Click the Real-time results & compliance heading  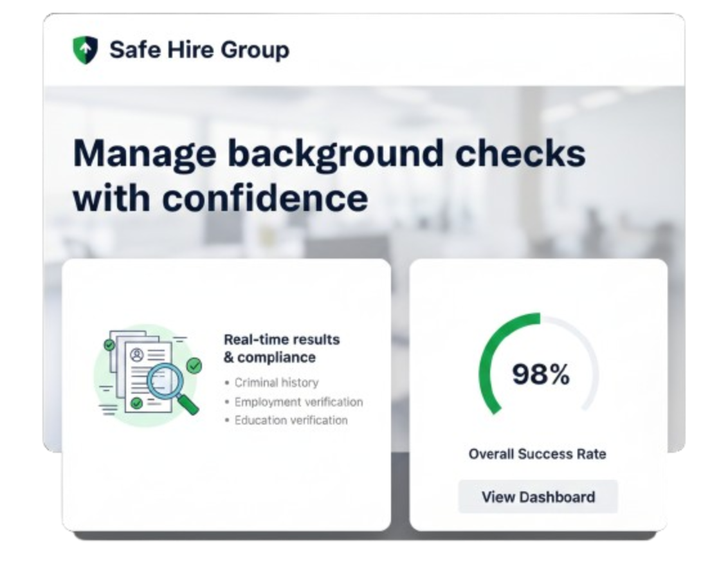click(x=282, y=348)
